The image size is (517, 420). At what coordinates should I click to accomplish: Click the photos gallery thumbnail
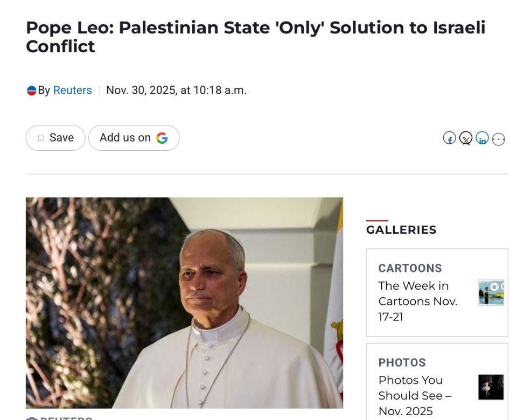(491, 387)
